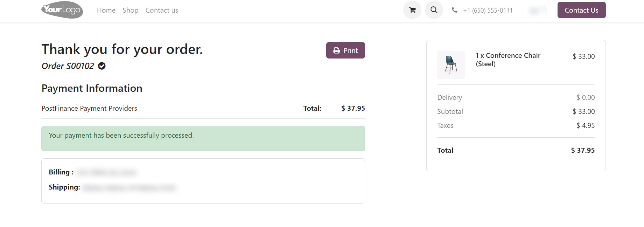644x227 pixels.
Task: Select the Conference Chair product thumbnail
Action: (451, 64)
